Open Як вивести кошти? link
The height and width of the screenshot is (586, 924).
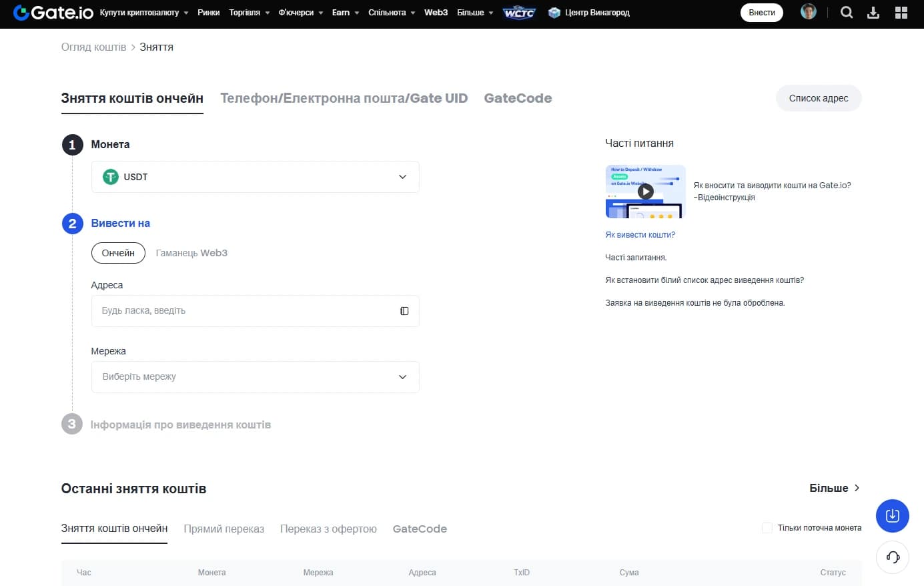(640, 235)
